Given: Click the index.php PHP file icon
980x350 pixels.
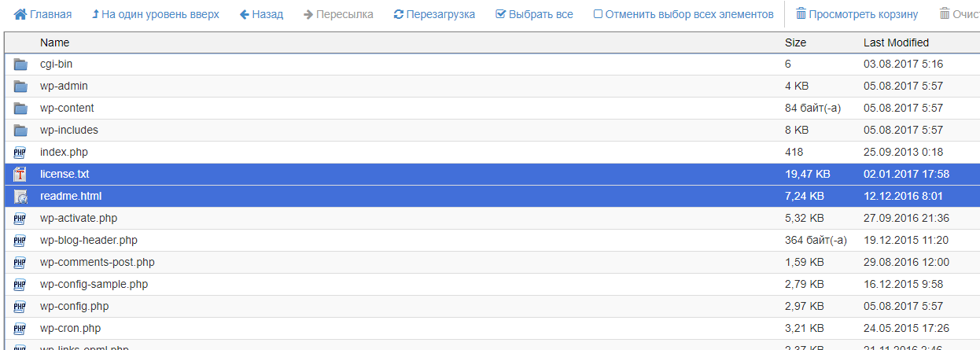Looking at the screenshot, I should (x=20, y=153).
